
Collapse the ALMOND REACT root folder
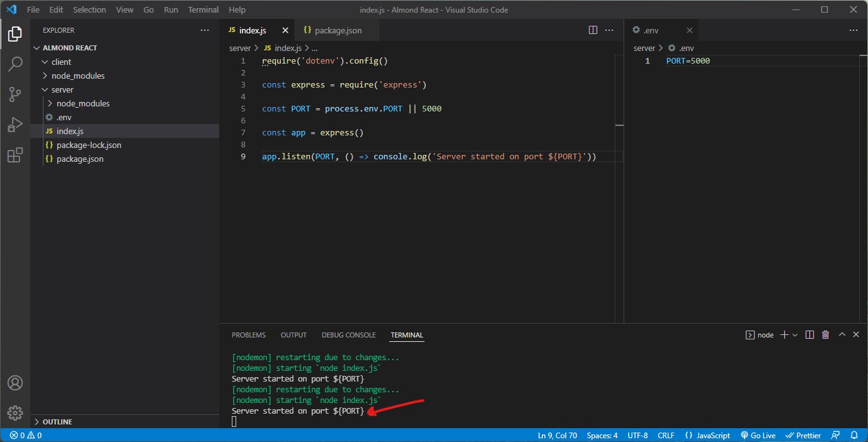click(125, 48)
